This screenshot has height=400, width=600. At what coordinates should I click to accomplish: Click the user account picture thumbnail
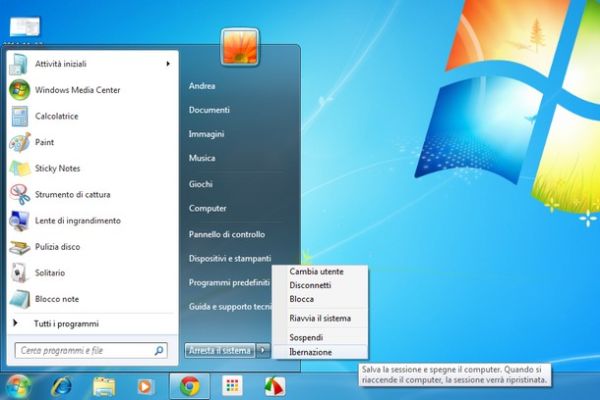239,46
